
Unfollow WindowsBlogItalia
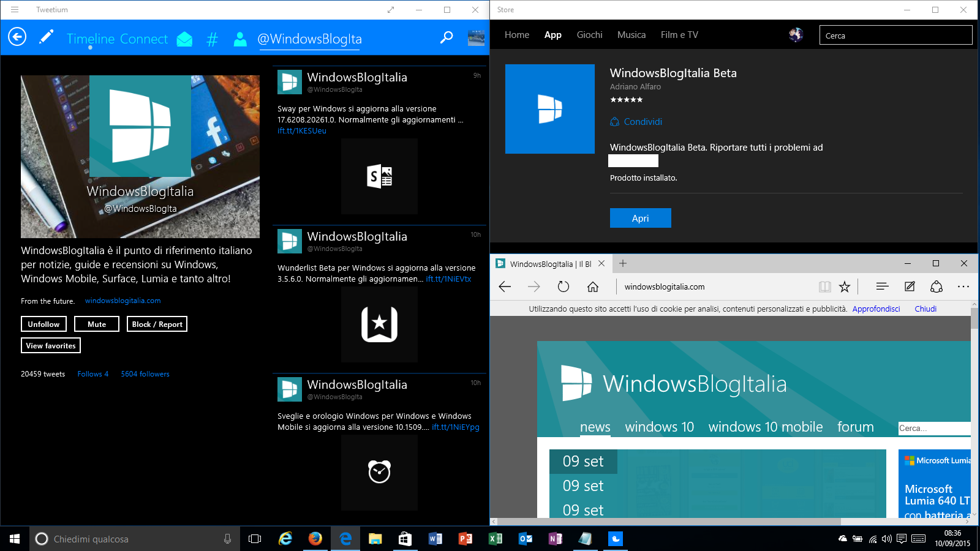click(x=43, y=324)
